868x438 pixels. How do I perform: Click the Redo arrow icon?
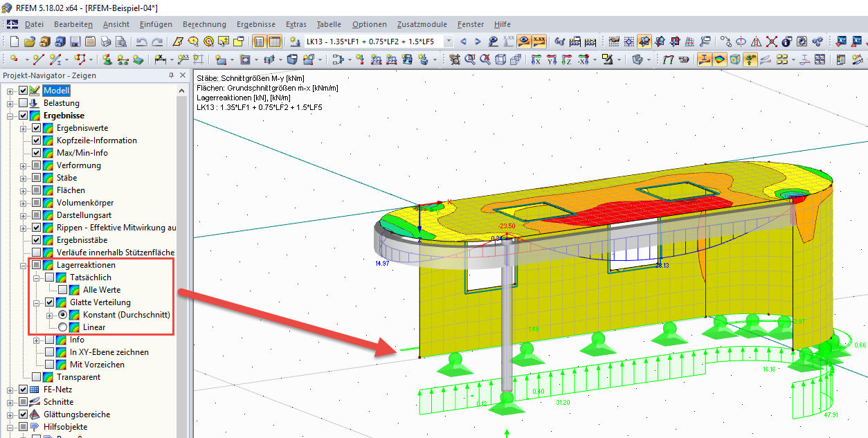pos(158,42)
